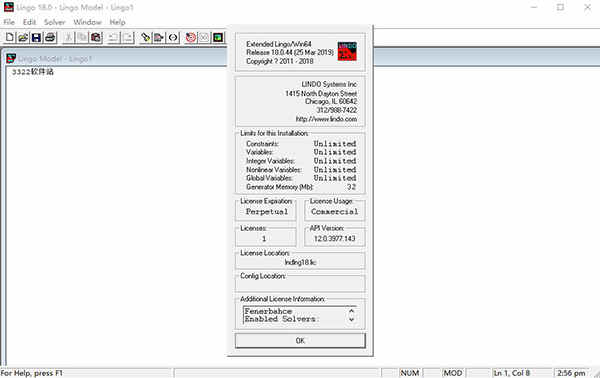Click the Cut scissors icon in toolbar

[x=68, y=37]
